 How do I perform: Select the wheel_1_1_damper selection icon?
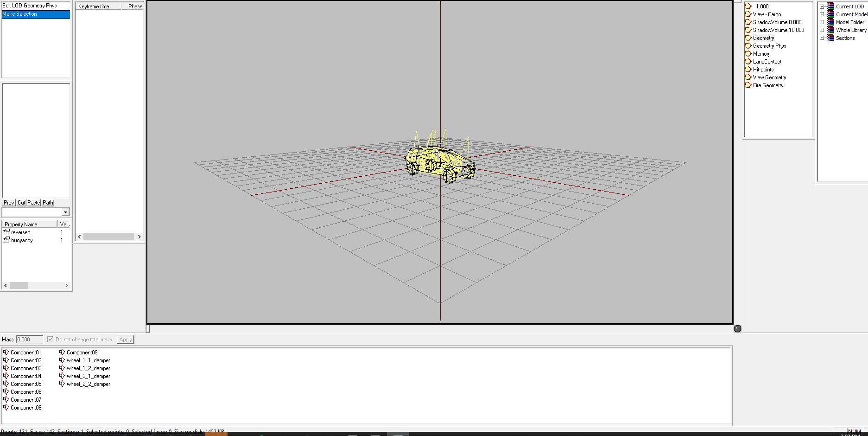point(62,360)
